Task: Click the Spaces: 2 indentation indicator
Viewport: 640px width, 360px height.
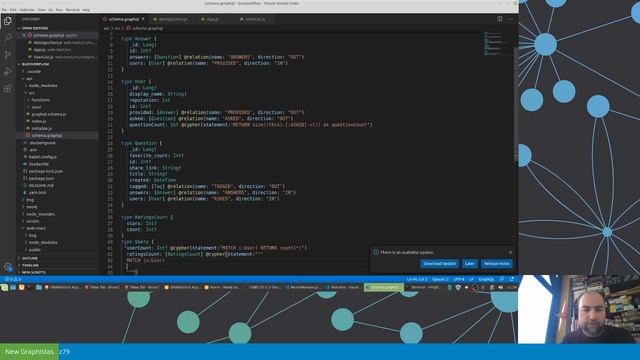Action: pyautogui.click(x=440, y=280)
